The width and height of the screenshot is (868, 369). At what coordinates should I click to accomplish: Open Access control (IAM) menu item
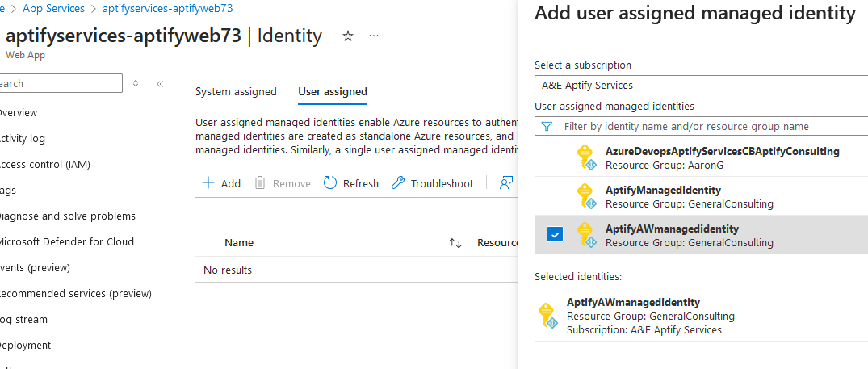coord(44,164)
